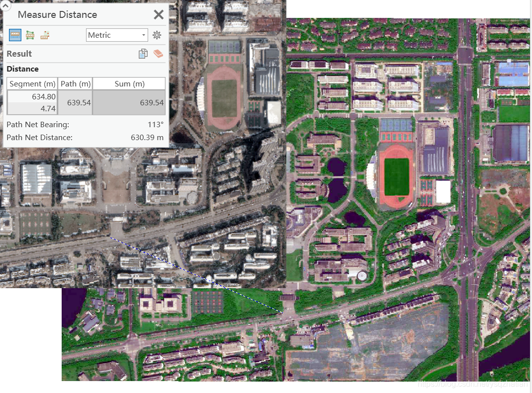This screenshot has height=393, width=532.
Task: Select the Measure Distance ruler tool
Action: point(15,35)
